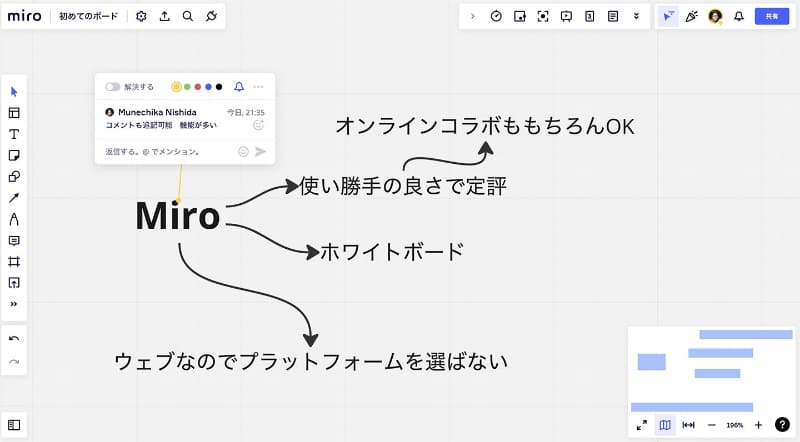
Task: Pick the black comment color
Action: (219, 87)
